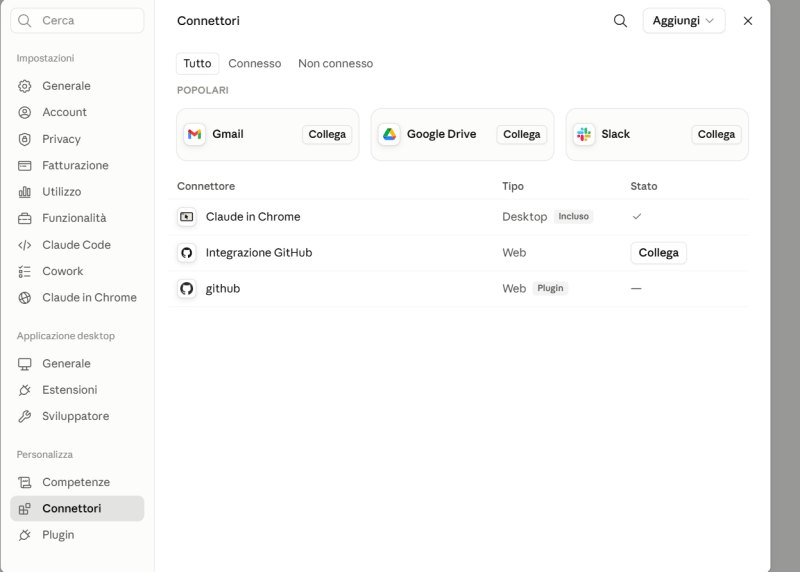Image resolution: width=800 pixels, height=572 pixels.
Task: Click the Plugin badge on github row
Action: pyautogui.click(x=550, y=288)
